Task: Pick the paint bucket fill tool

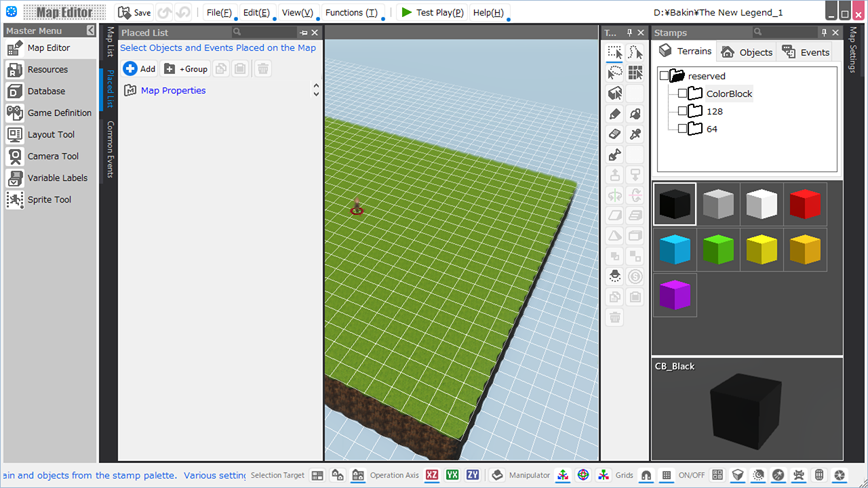Action: (x=635, y=114)
